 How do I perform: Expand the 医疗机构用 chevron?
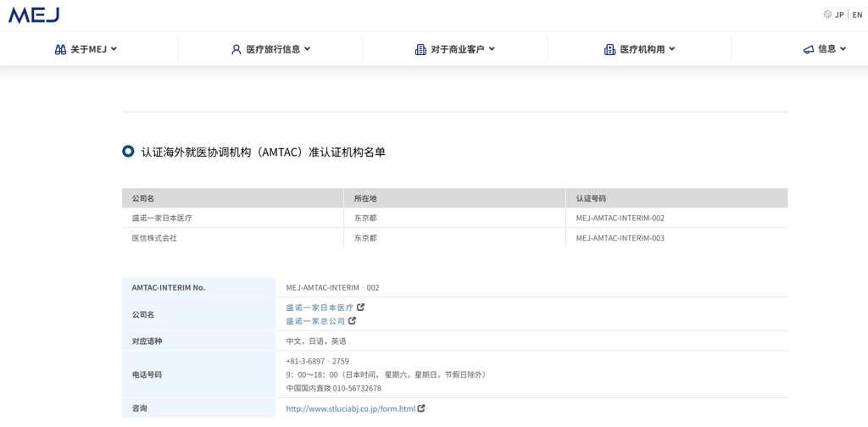tap(672, 48)
